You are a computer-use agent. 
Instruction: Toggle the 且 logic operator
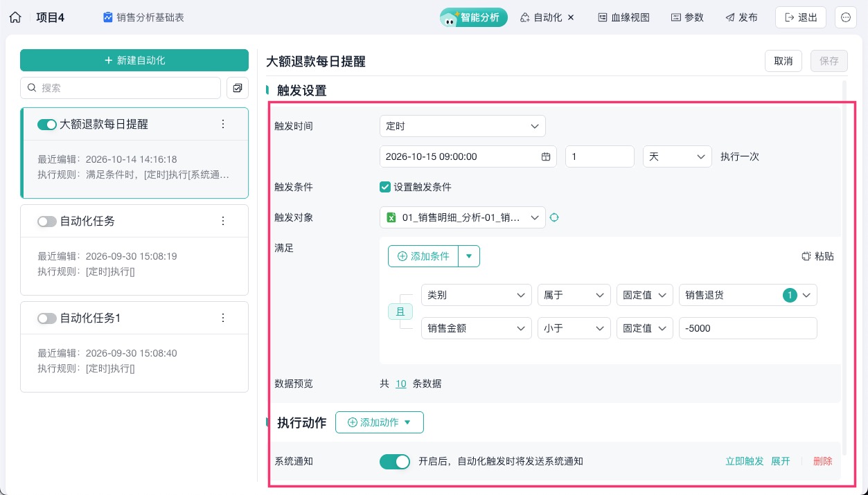click(x=400, y=312)
